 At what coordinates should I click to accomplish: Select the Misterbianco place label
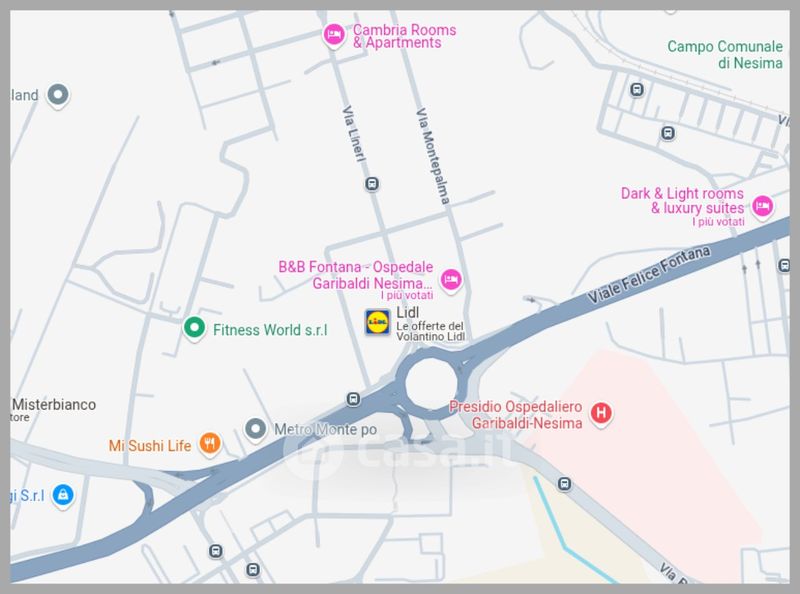pyautogui.click(x=54, y=405)
